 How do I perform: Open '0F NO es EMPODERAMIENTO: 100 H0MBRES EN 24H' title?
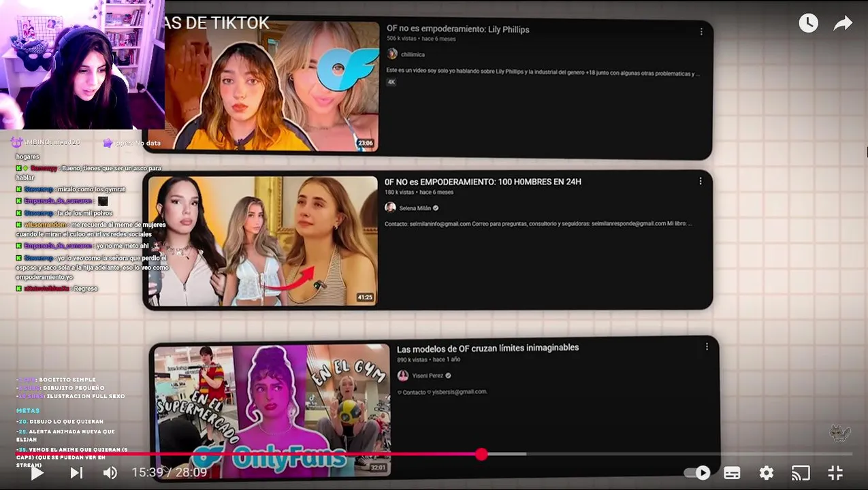pos(483,182)
